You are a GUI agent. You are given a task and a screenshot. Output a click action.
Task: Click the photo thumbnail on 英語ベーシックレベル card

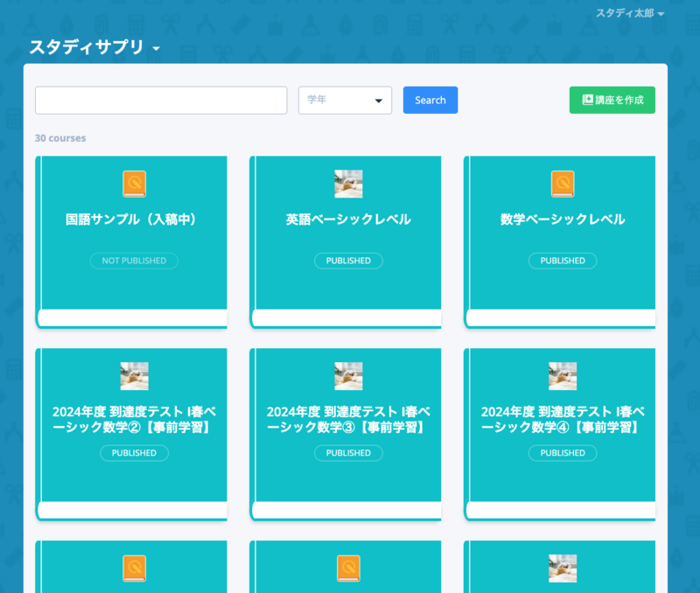point(348,184)
